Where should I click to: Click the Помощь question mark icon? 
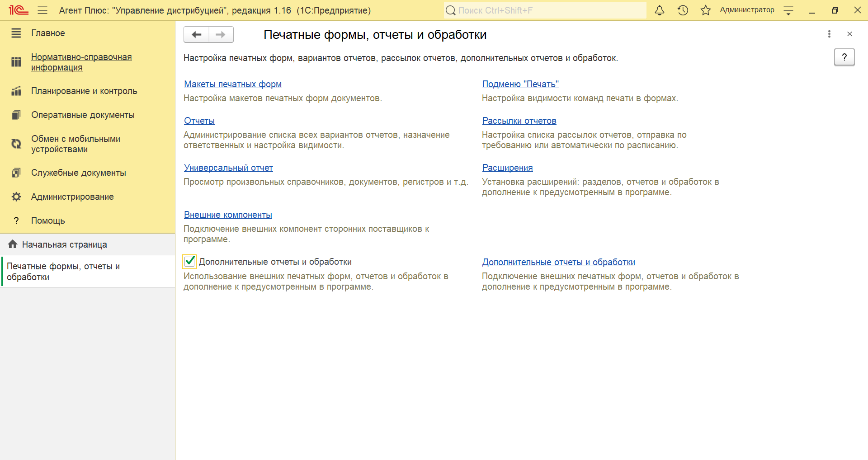[16, 221]
